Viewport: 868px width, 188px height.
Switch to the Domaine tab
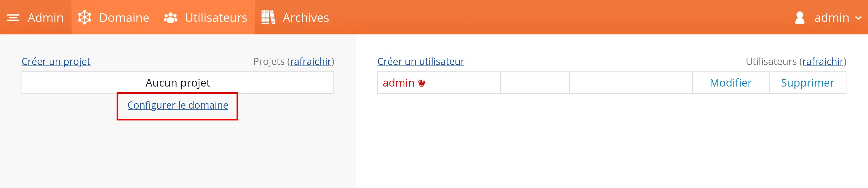click(124, 17)
